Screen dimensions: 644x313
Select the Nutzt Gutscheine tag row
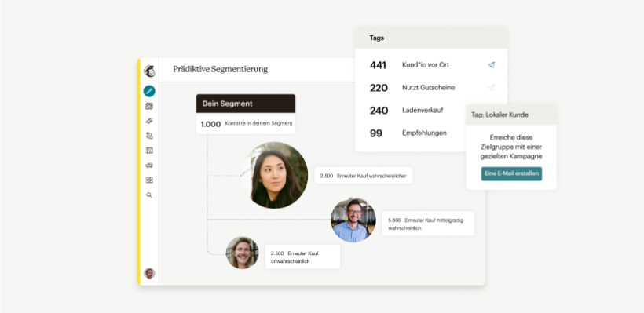pyautogui.click(x=431, y=87)
